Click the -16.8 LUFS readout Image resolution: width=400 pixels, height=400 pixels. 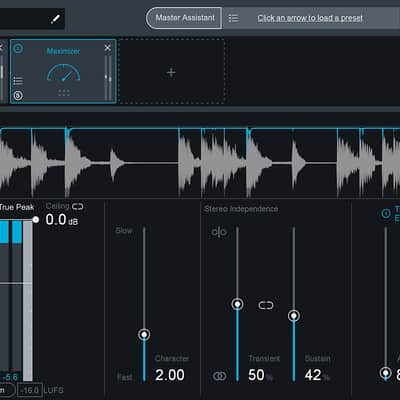tap(30, 390)
